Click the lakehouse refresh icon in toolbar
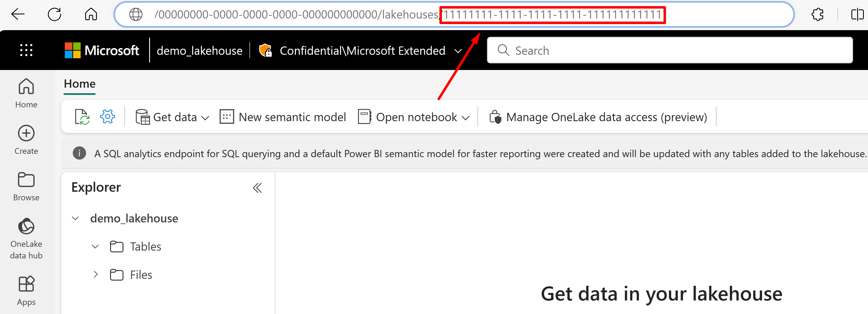The image size is (868, 314). click(82, 117)
